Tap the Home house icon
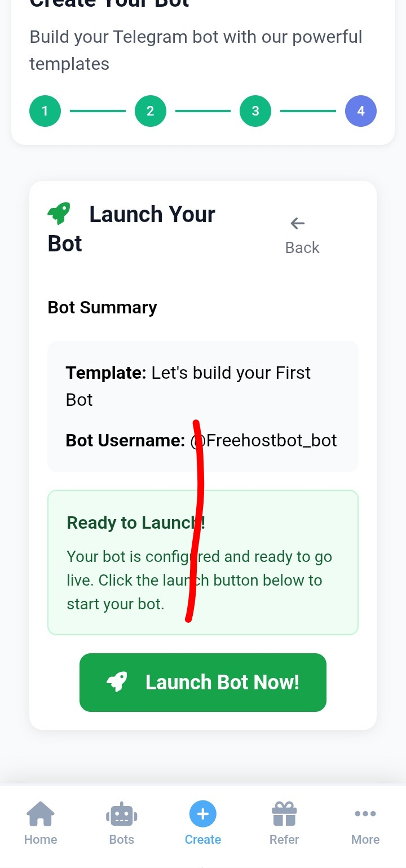Viewport: 406px width, 868px height. click(41, 814)
